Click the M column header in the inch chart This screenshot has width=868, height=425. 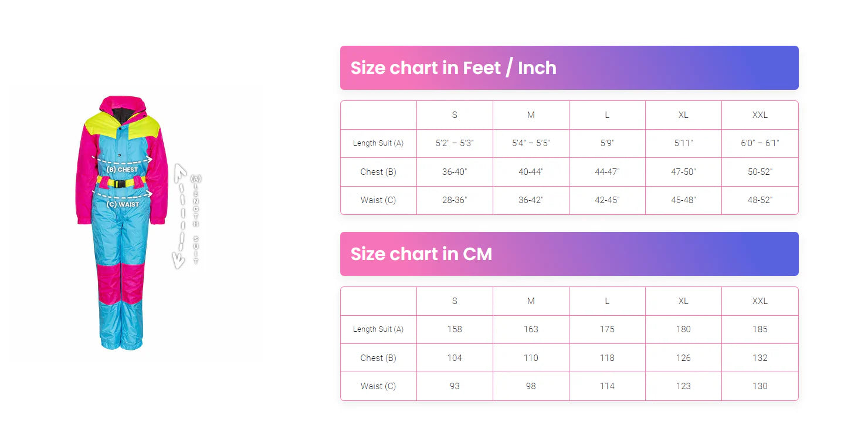(x=531, y=115)
